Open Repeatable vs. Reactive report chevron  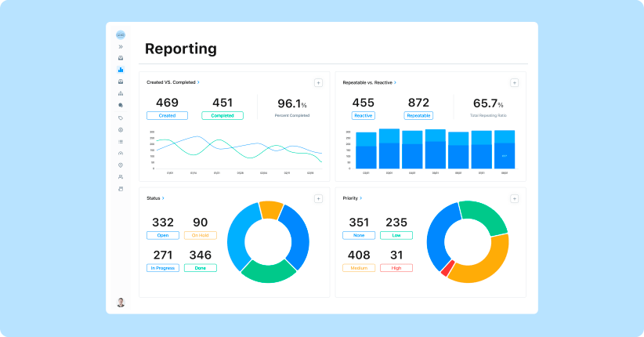(396, 82)
